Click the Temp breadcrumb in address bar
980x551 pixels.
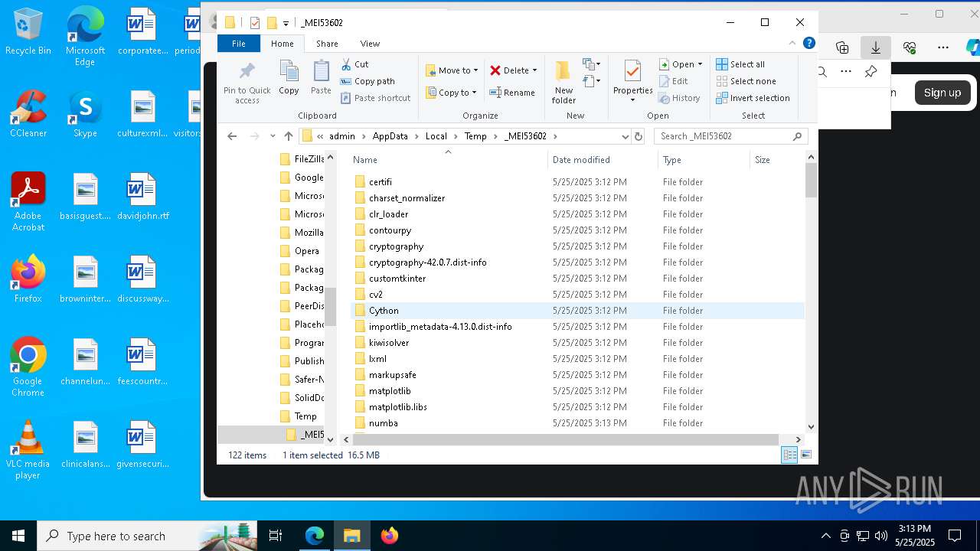click(475, 136)
